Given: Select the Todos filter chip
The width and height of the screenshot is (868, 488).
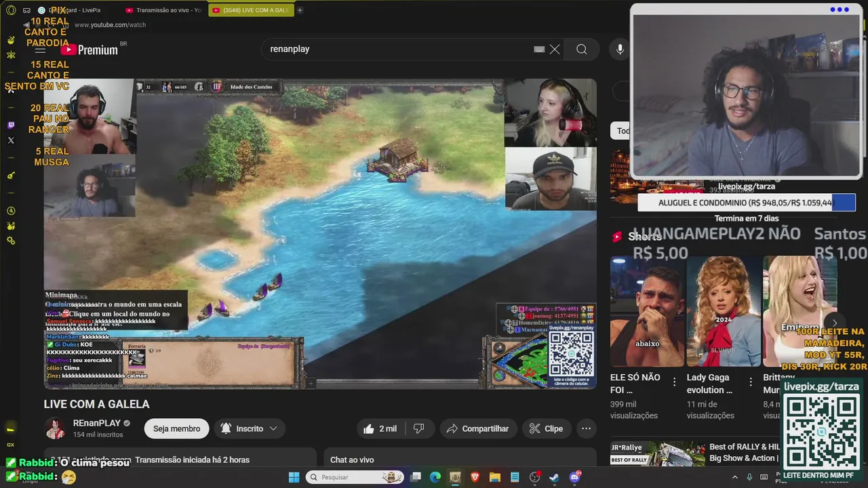Looking at the screenshot, I should [x=622, y=131].
